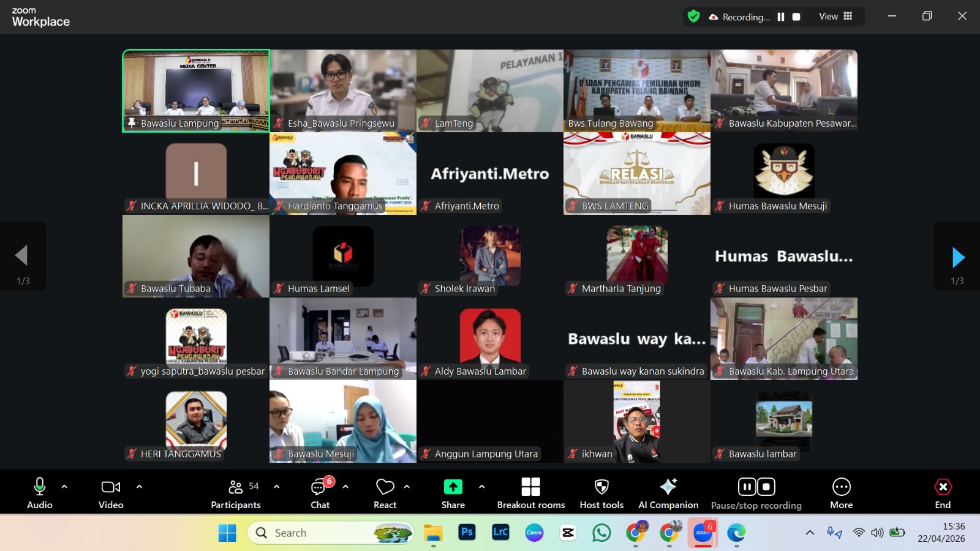The height and width of the screenshot is (551, 980).
Task: Check the green encryption shield icon
Action: tap(693, 17)
